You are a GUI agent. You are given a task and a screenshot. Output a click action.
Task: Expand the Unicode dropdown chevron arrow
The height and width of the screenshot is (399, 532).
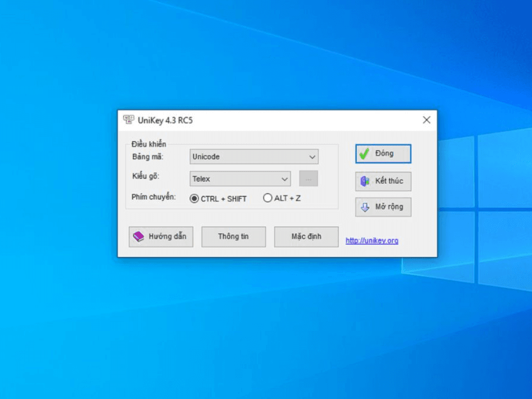pyautogui.click(x=312, y=156)
